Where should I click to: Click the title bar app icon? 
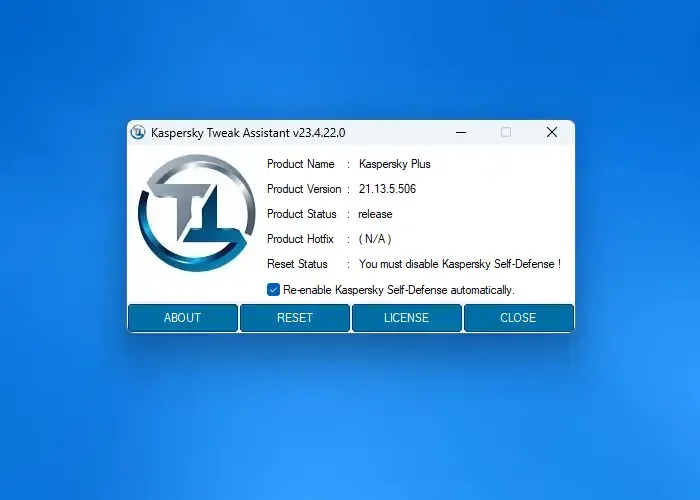tap(138, 133)
